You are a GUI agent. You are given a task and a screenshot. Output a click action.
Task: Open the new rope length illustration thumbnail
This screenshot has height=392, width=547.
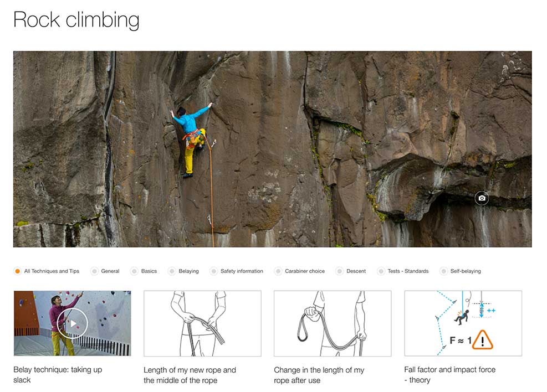(202, 323)
